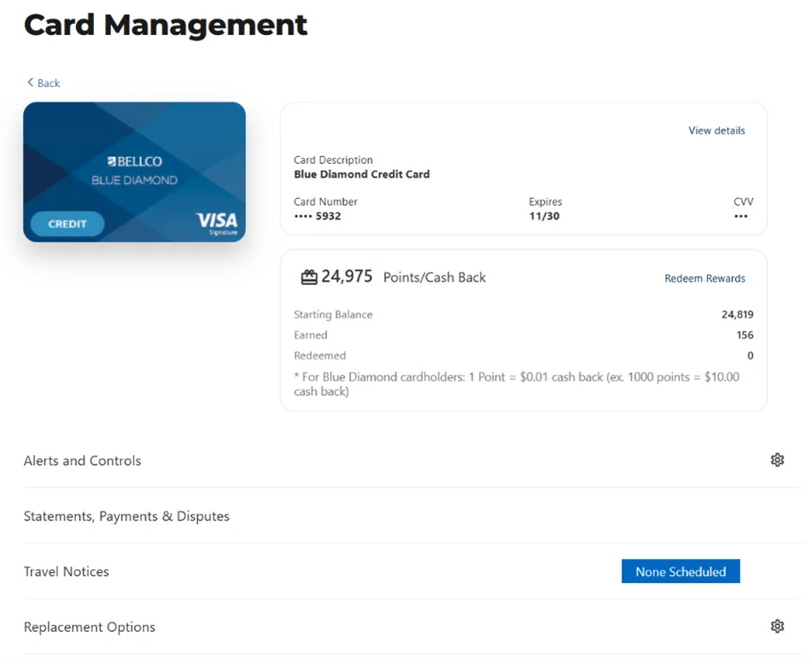Image resolution: width=812 pixels, height=659 pixels.
Task: Expand the Alerts and Controls section
Action: pyautogui.click(x=83, y=461)
